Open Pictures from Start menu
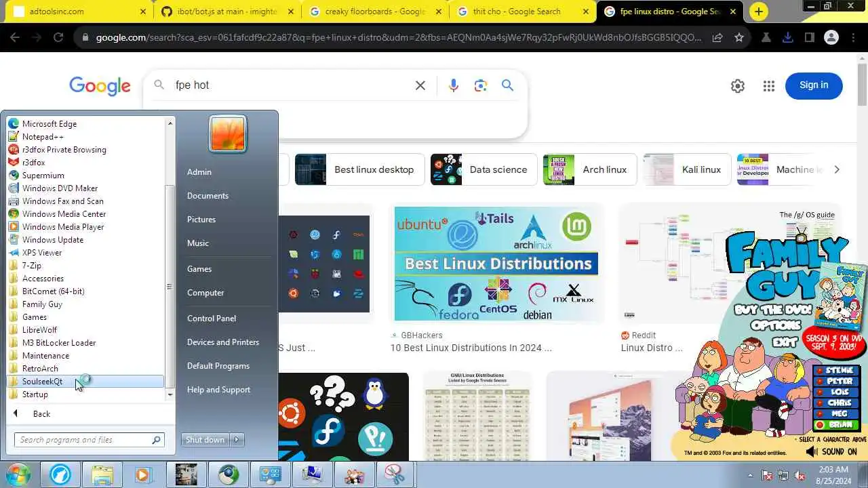 coord(201,220)
